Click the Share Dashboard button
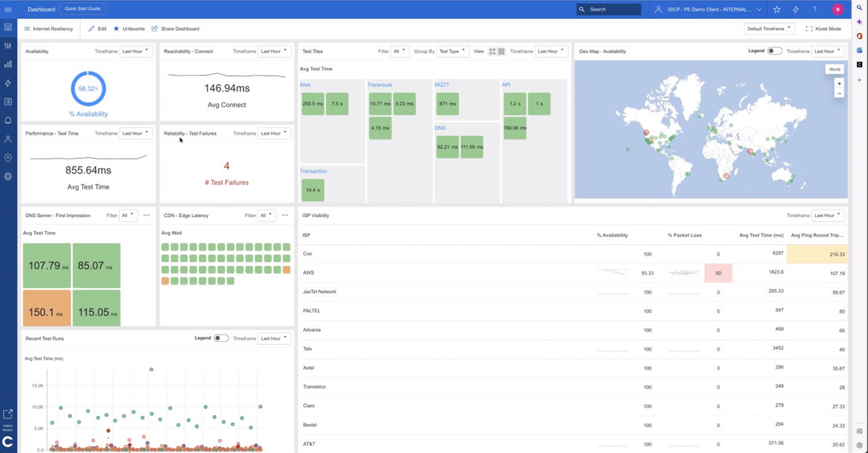The height and width of the screenshot is (453, 868). pos(175,29)
